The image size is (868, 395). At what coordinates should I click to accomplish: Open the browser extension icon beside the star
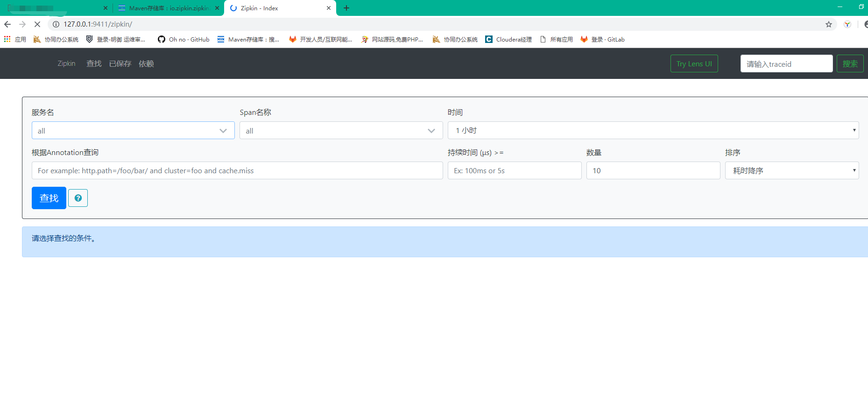pyautogui.click(x=847, y=24)
